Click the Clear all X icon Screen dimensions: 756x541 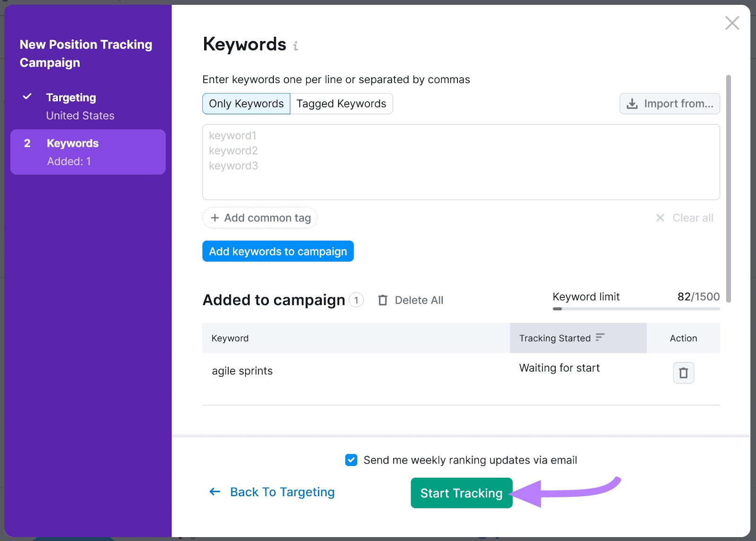(660, 218)
